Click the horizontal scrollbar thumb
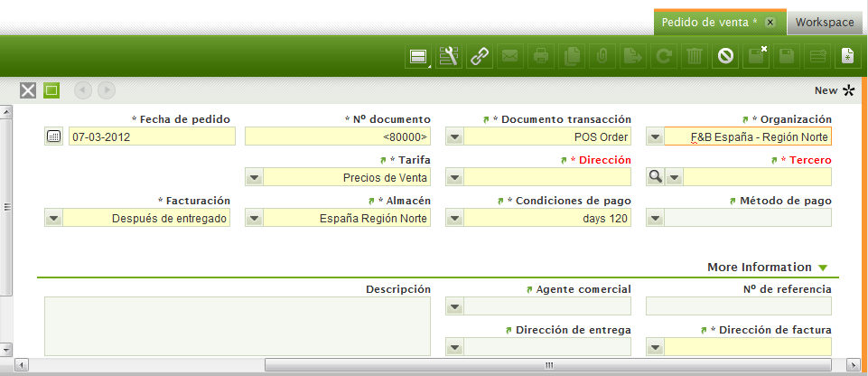The image size is (868, 376). [x=548, y=365]
